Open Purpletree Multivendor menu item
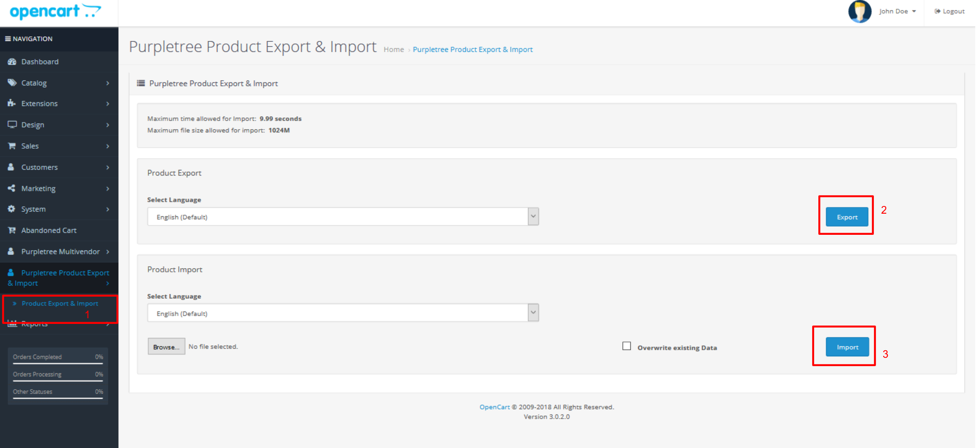980x448 pixels. click(59, 251)
